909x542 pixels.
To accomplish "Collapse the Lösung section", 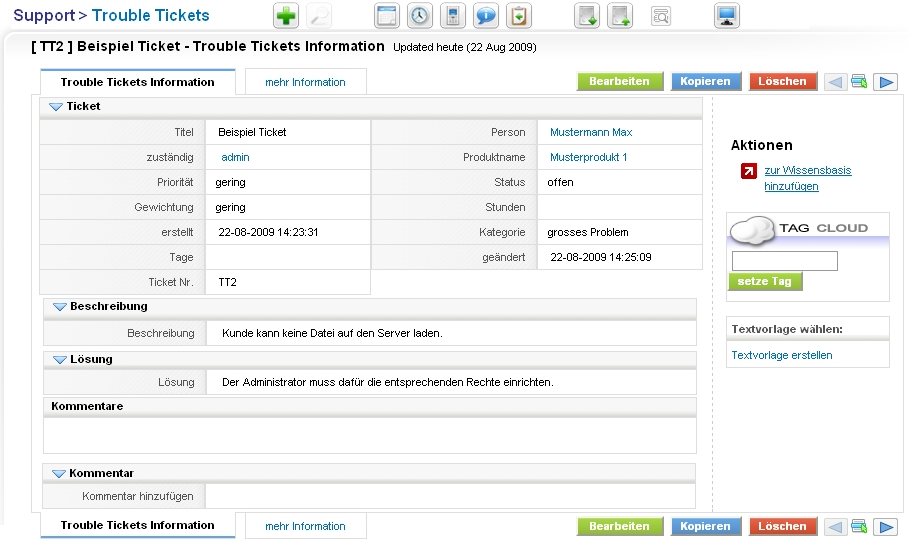I will [59, 360].
